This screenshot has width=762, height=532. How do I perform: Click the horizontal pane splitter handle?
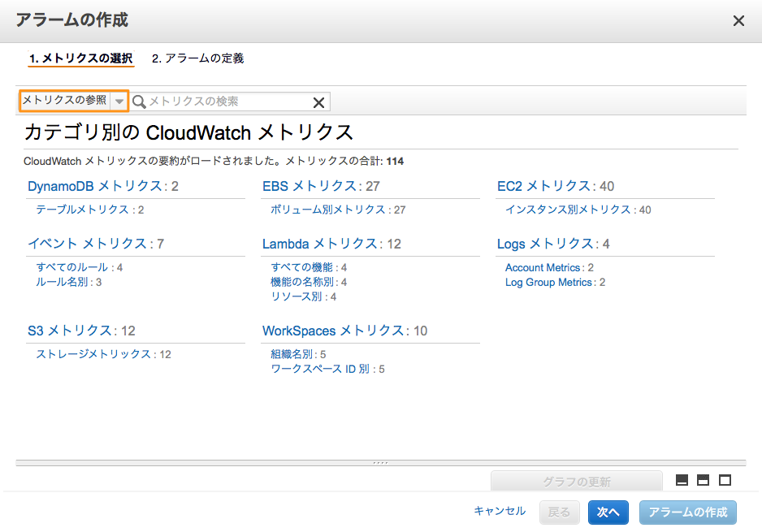(x=380, y=462)
